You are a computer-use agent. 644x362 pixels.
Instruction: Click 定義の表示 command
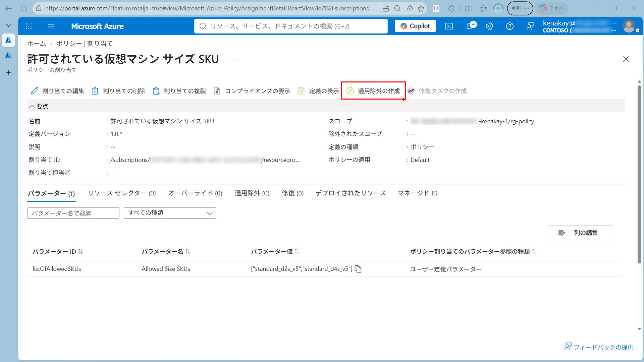coord(318,91)
